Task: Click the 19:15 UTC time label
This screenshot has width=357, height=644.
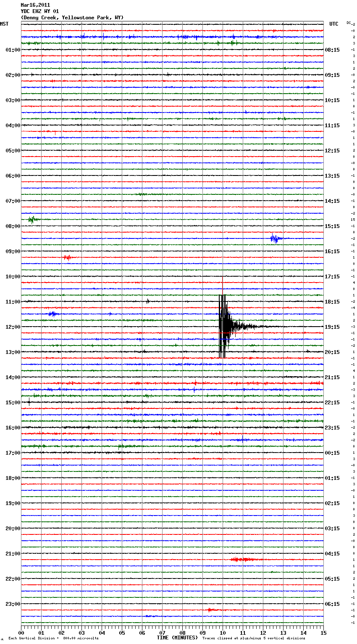Action: click(x=332, y=327)
